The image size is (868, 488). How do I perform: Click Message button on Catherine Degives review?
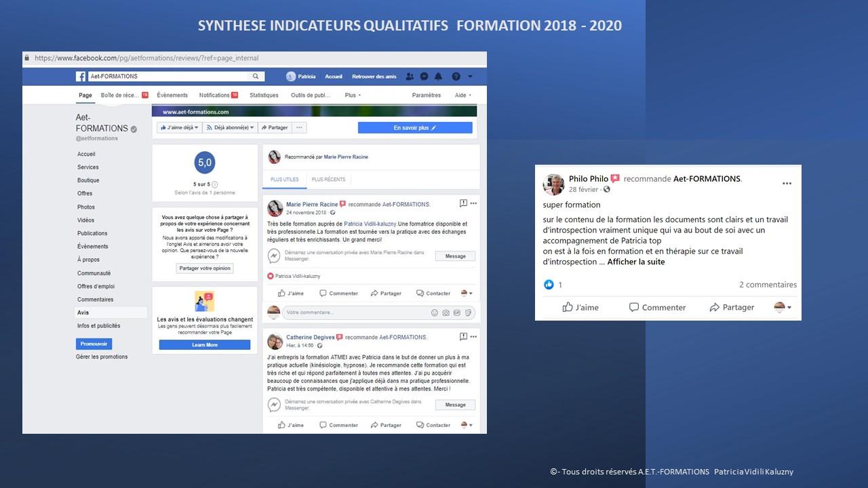tap(455, 405)
